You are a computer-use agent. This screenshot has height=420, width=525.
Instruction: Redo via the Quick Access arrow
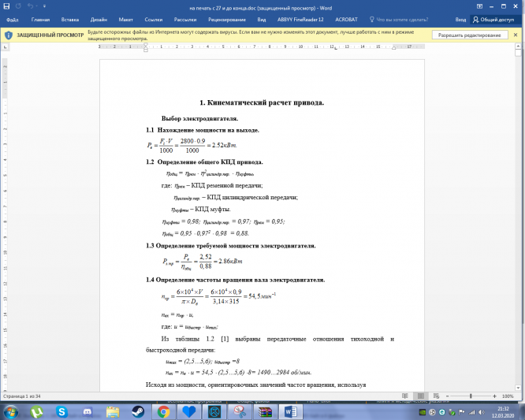point(18,6)
